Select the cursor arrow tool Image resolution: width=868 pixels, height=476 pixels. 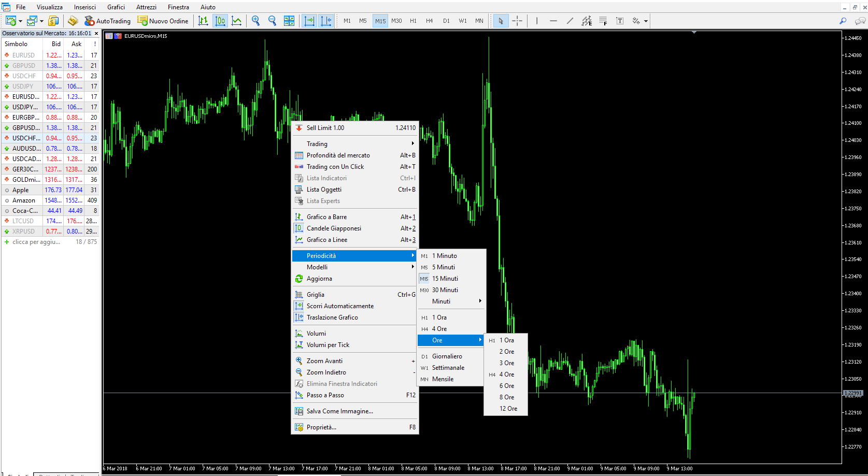click(501, 21)
